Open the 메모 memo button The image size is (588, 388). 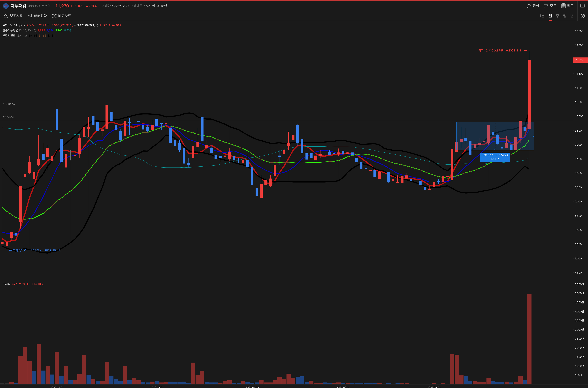tap(567, 6)
